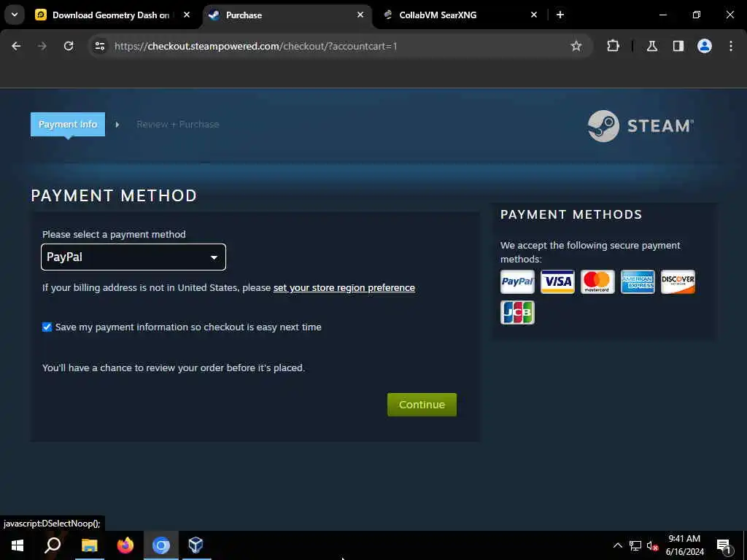747x560 pixels.
Task: Click the Mastercard logo
Action: point(597,281)
